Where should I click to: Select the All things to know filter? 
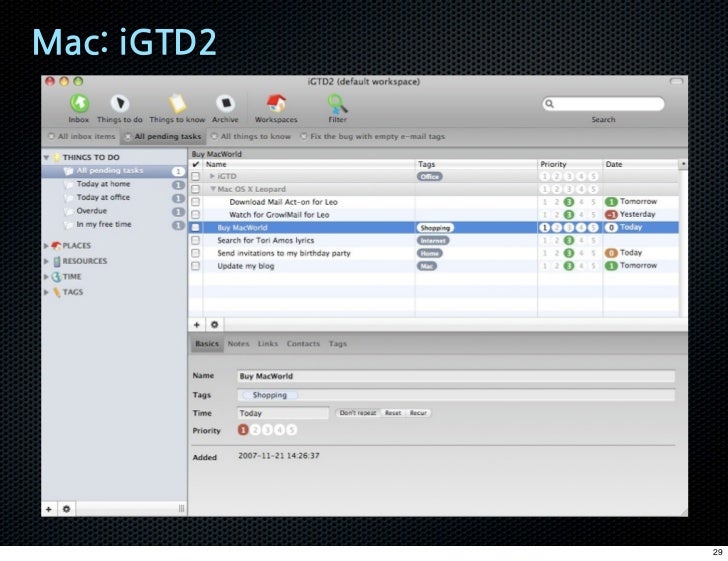click(x=251, y=137)
